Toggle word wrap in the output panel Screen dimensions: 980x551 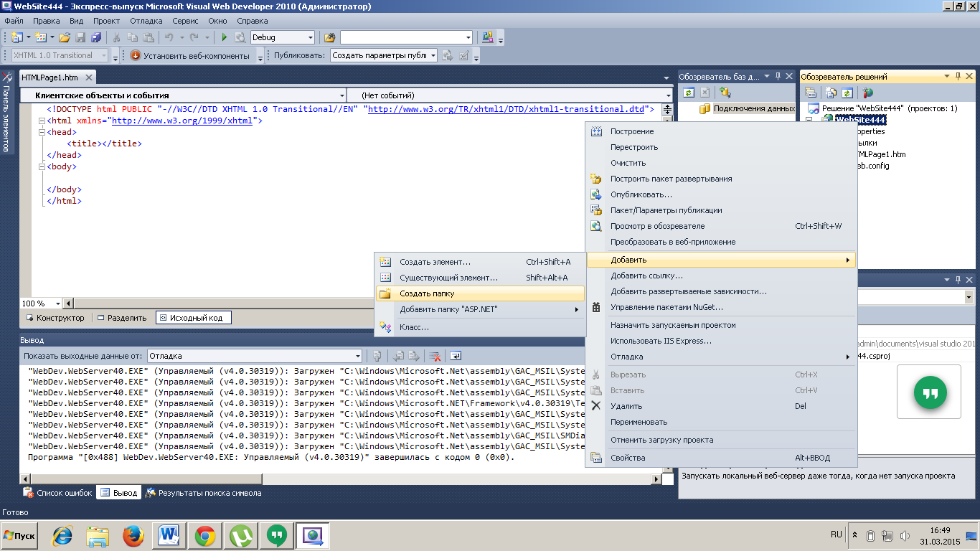tap(456, 356)
